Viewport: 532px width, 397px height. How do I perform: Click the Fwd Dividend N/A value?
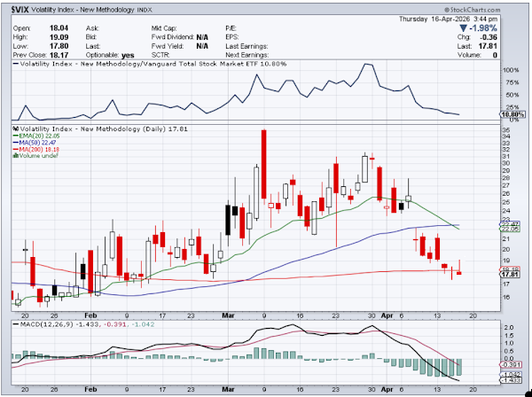202,37
